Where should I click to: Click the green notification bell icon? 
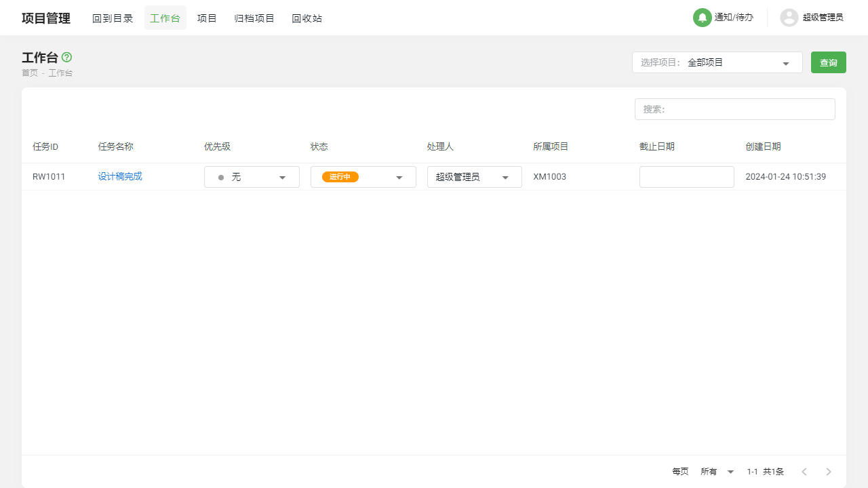pyautogui.click(x=702, y=18)
